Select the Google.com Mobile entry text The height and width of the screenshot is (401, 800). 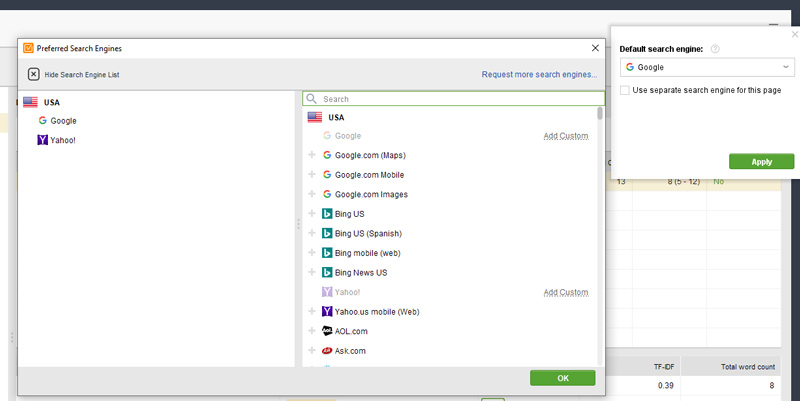369,175
